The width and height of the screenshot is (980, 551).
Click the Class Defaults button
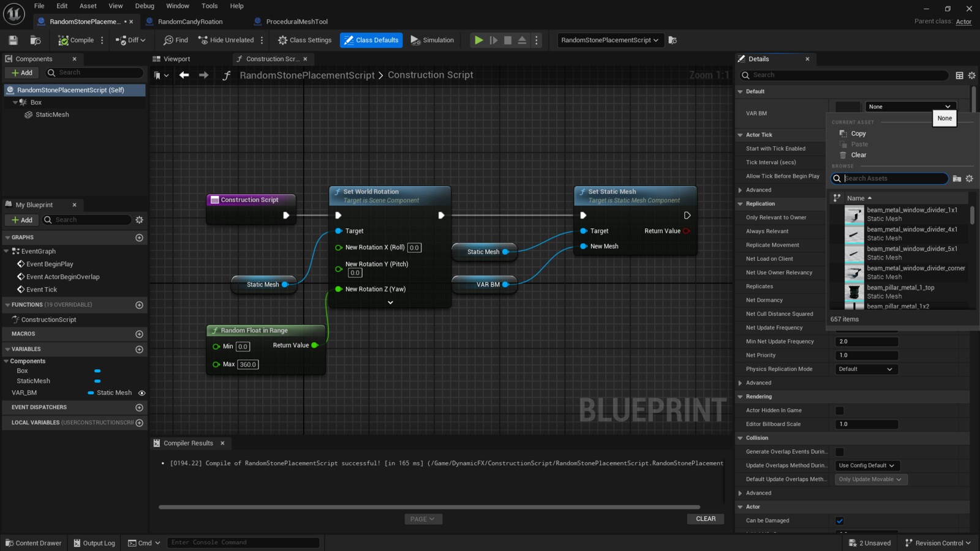371,40
